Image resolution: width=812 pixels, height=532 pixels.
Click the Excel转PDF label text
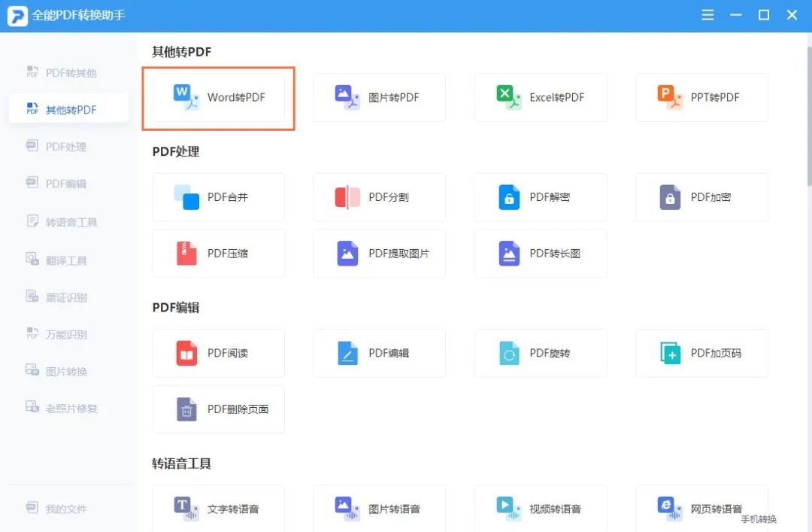tap(556, 98)
